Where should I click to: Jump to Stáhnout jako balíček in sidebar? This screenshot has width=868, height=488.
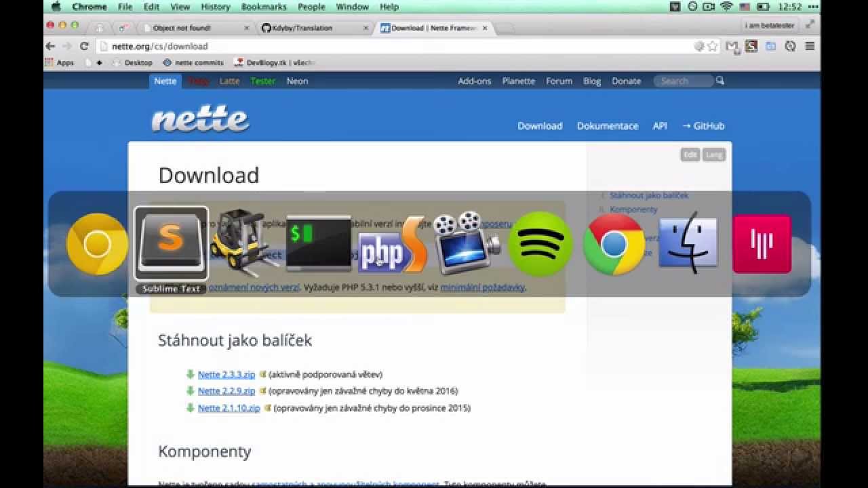649,195
